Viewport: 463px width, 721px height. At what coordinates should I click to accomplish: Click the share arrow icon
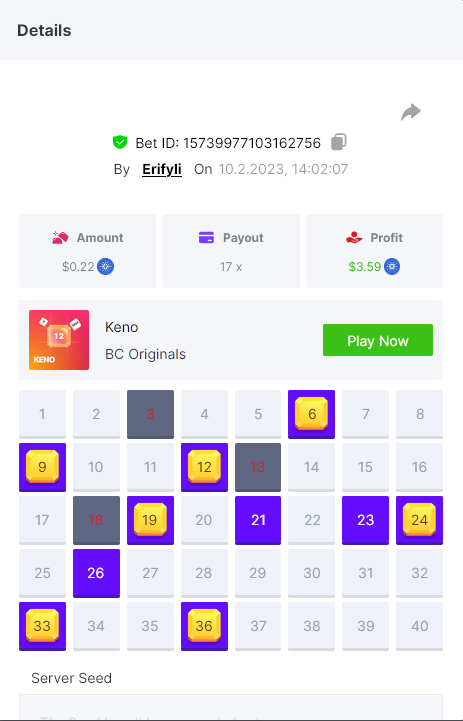click(411, 112)
